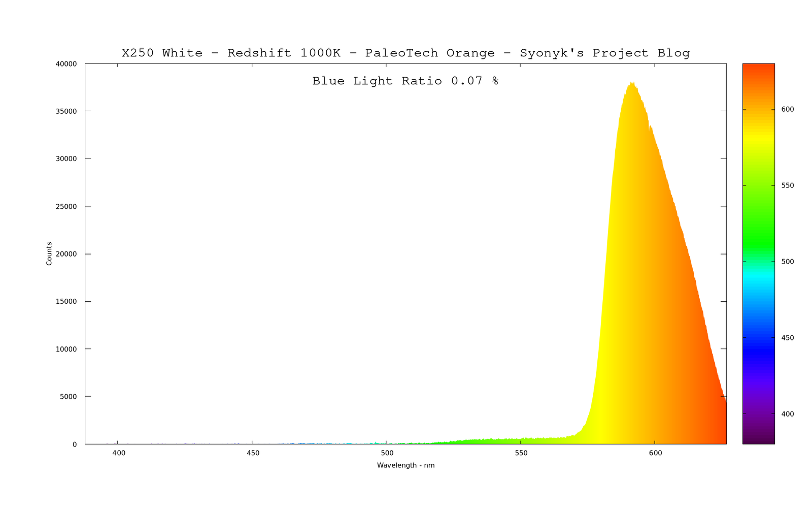Click the 450 label beside the color bar
The image size is (812, 508).
(787, 338)
